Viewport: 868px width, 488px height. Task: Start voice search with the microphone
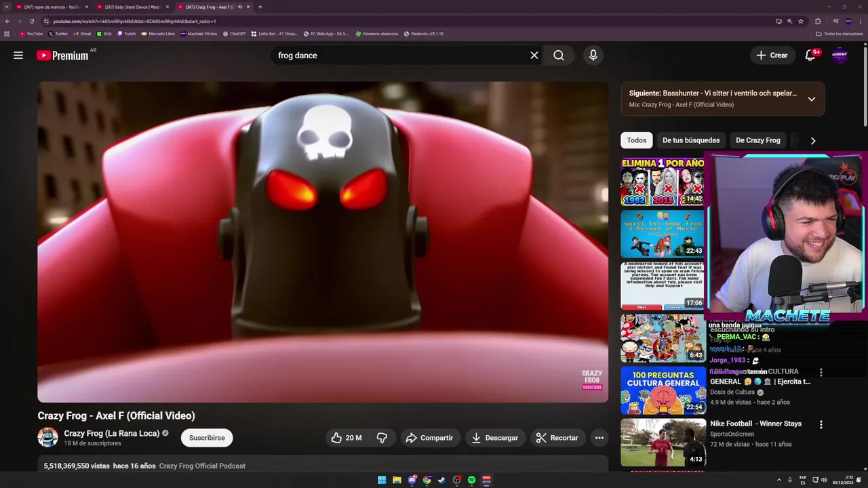(x=593, y=56)
